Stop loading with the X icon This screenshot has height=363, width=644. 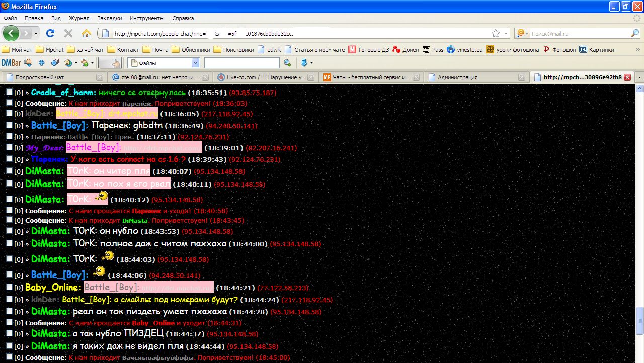click(x=68, y=33)
